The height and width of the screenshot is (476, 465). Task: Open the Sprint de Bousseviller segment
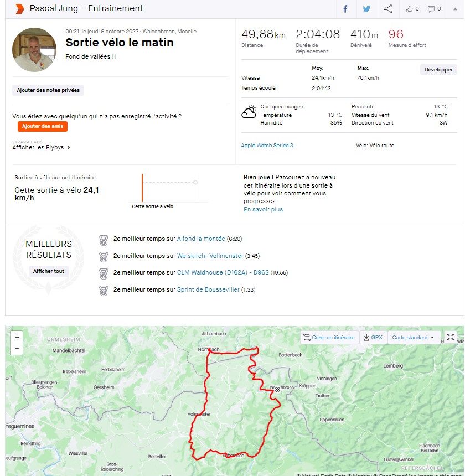[208, 289]
